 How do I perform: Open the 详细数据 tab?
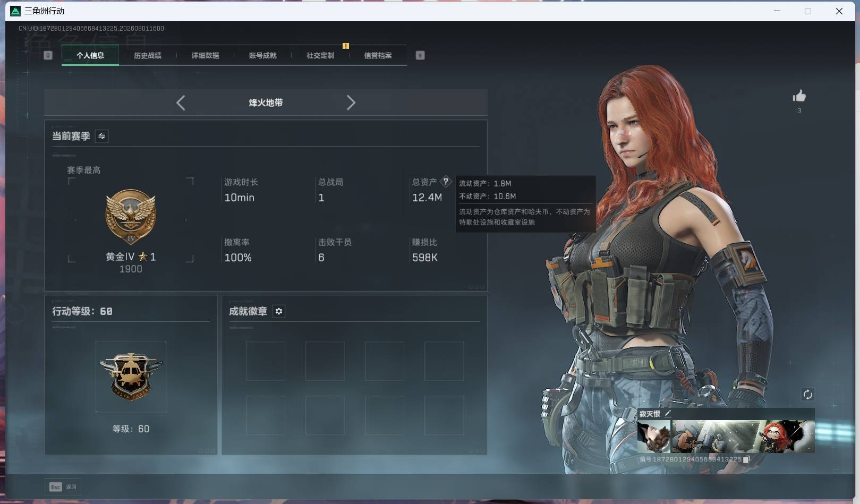pos(205,55)
